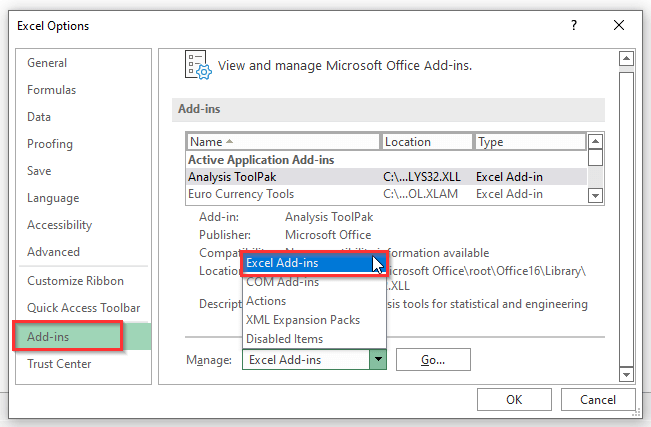The height and width of the screenshot is (427, 651).
Task: Choose COM Add-ins in the dropdown list
Action: [283, 282]
